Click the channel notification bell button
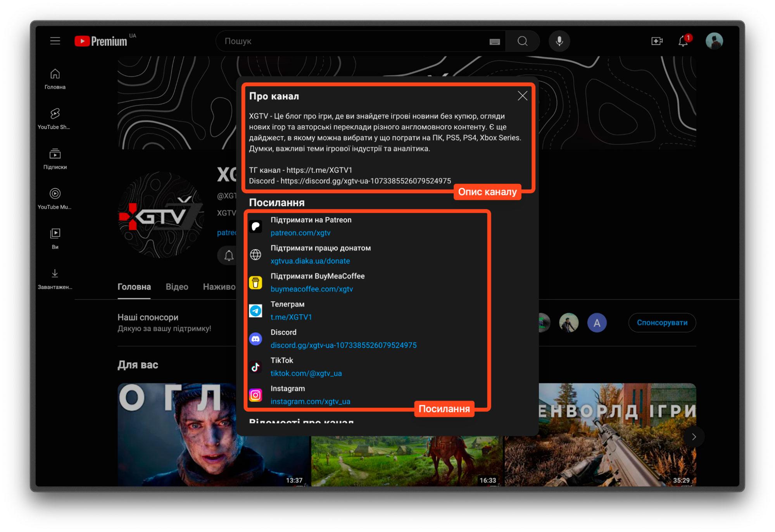The height and width of the screenshot is (532, 775). point(229,255)
